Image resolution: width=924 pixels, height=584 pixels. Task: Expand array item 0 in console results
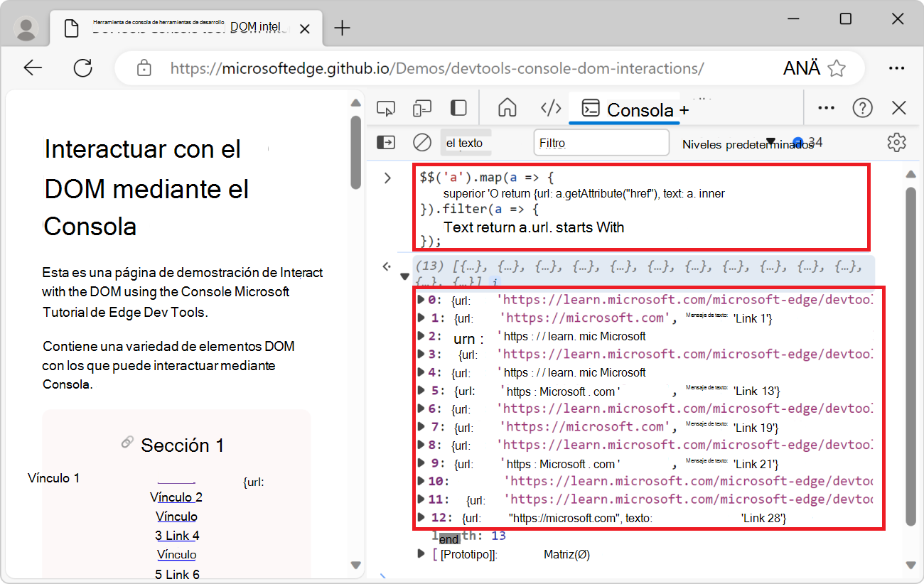coord(421,300)
